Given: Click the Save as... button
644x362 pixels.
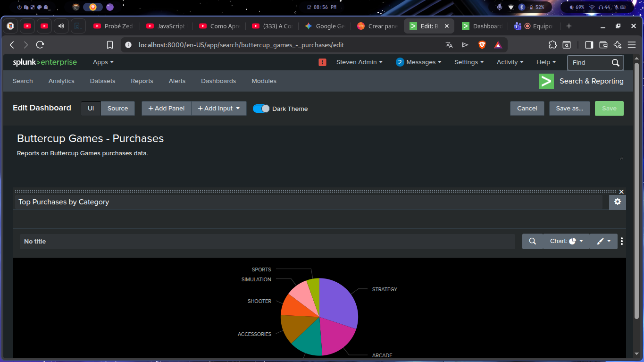Looking at the screenshot, I should pos(569,108).
